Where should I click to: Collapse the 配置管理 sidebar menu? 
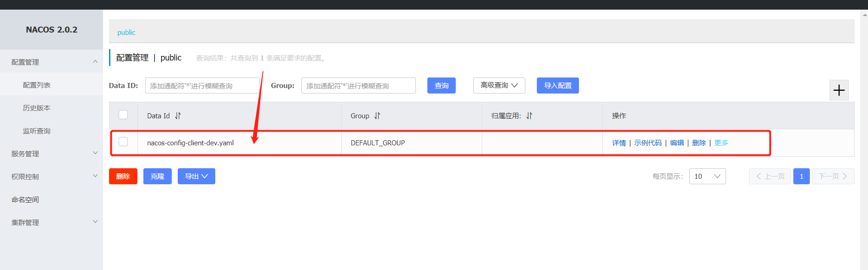coord(95,61)
